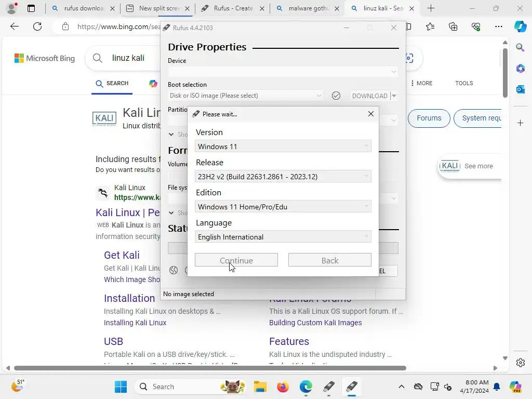Open the Get Kali link
The height and width of the screenshot is (399, 532).
pyautogui.click(x=122, y=255)
